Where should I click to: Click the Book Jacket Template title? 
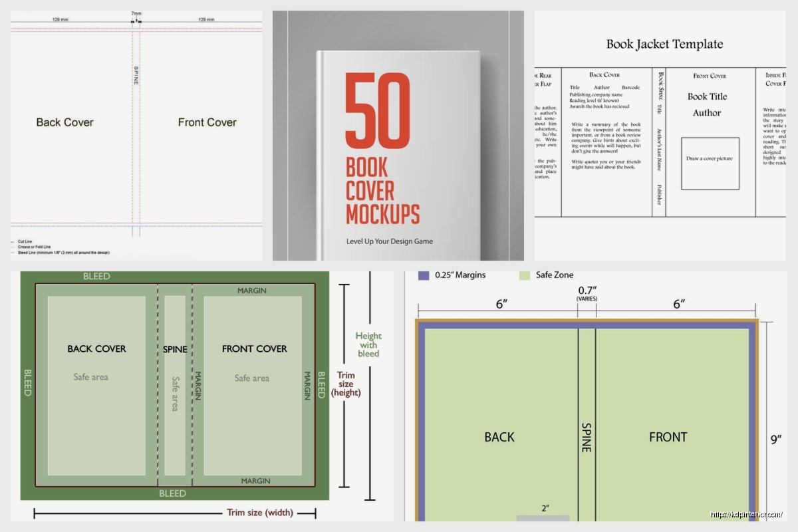664,45
